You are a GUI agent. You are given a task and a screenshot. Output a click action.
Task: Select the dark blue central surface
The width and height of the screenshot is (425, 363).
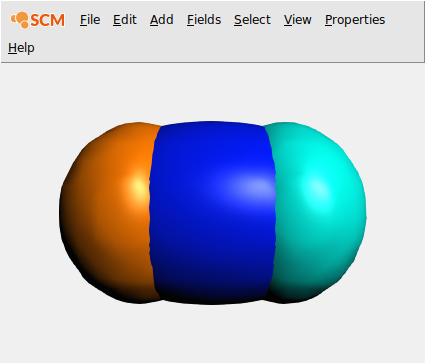213,213
